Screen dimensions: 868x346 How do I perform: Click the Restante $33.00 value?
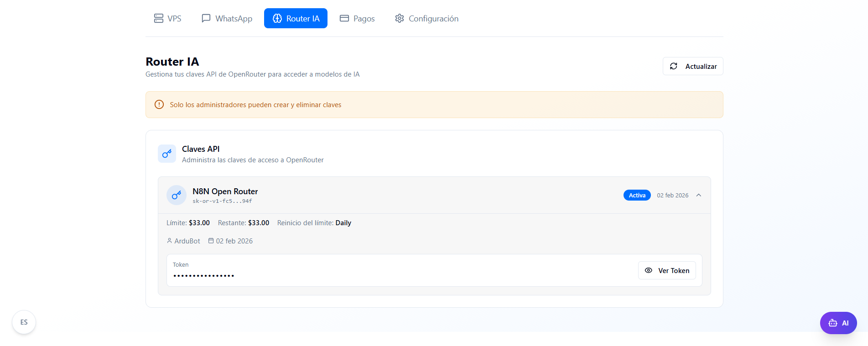259,223
